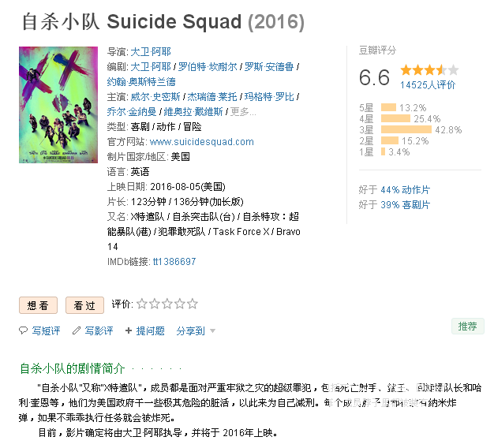The width and height of the screenshot is (494, 448).
Task: Rate the movie three stars
Action: pos(167,304)
